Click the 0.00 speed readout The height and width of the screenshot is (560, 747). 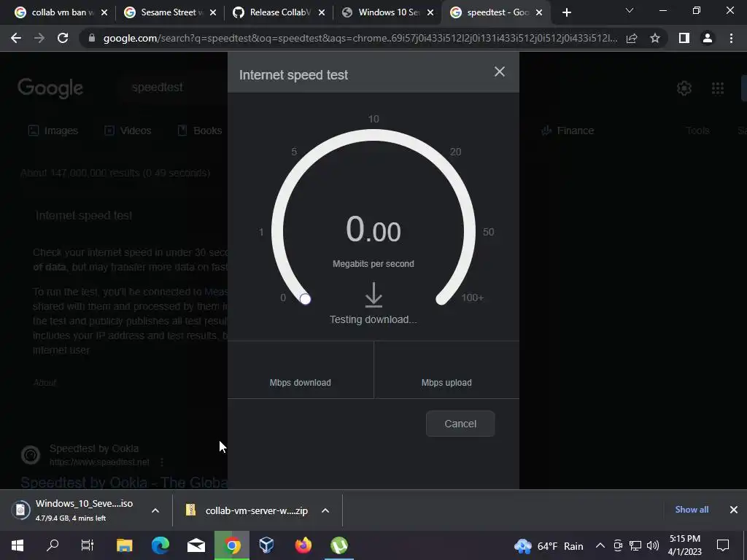373,230
